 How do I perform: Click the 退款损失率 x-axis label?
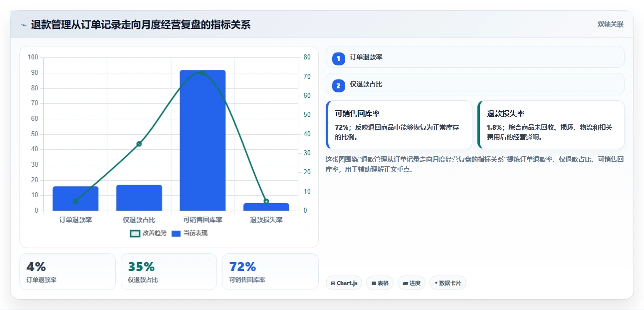point(266,220)
